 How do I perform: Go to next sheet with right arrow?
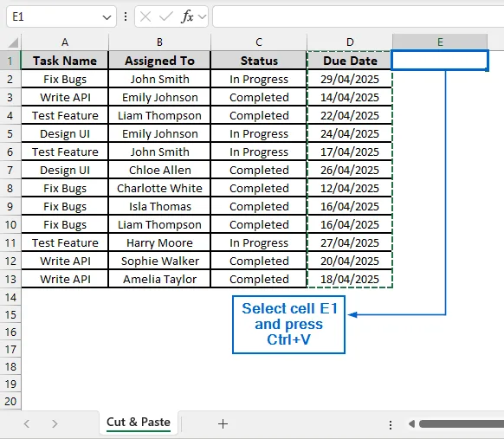tap(55, 423)
